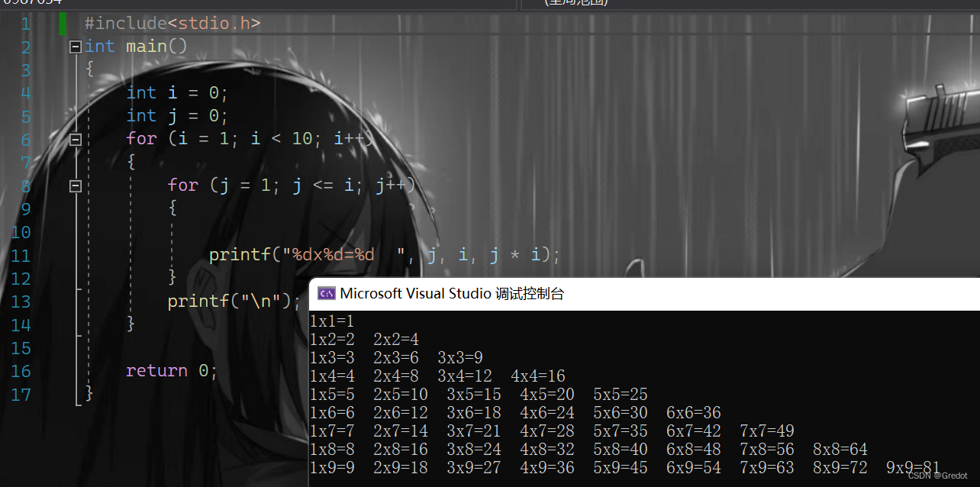Collapse the outer for loop on line 6
The height and width of the screenshot is (487, 980).
pos(75,140)
